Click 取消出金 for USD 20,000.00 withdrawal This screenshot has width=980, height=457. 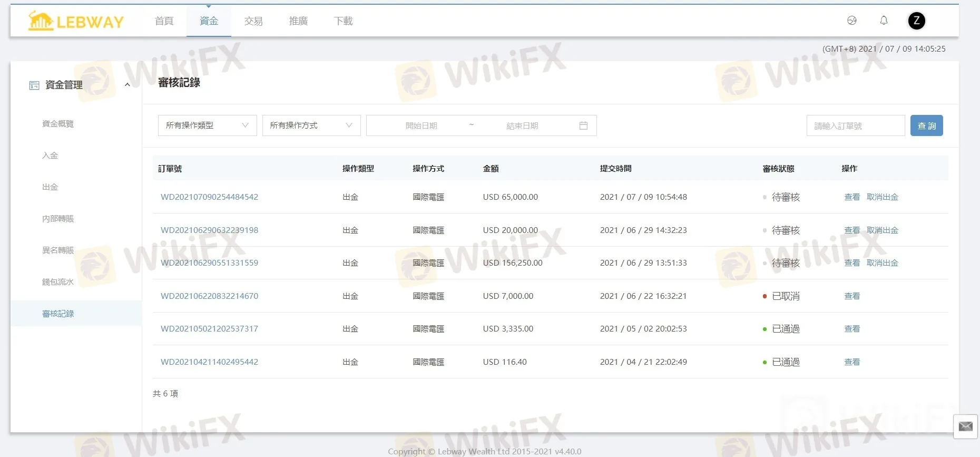883,230
